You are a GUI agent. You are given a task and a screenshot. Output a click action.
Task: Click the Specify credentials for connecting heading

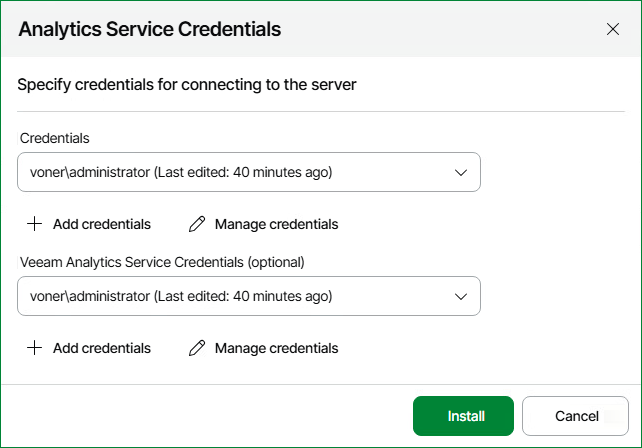click(187, 85)
